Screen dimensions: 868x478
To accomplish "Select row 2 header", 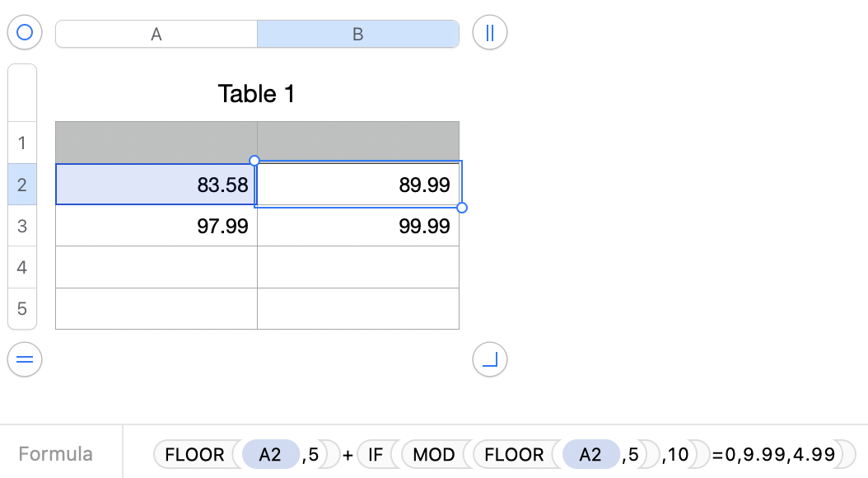I will point(22,185).
